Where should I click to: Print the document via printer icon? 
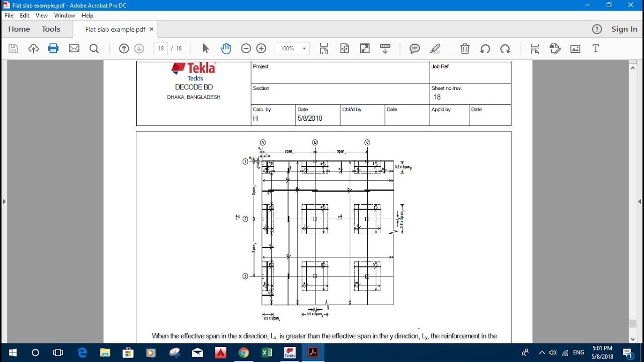coord(53,48)
